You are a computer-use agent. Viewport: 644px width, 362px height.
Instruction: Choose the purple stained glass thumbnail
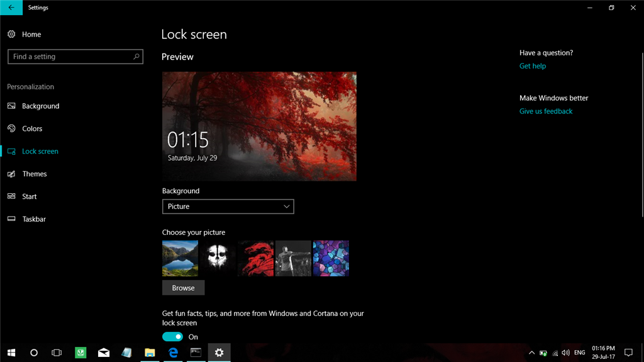point(331,258)
